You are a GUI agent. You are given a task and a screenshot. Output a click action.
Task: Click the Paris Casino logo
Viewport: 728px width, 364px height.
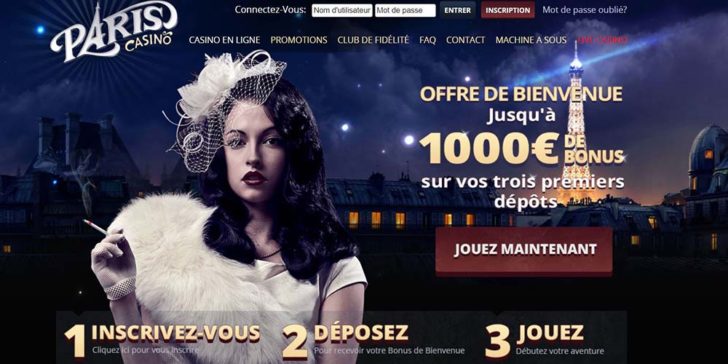pos(114,32)
